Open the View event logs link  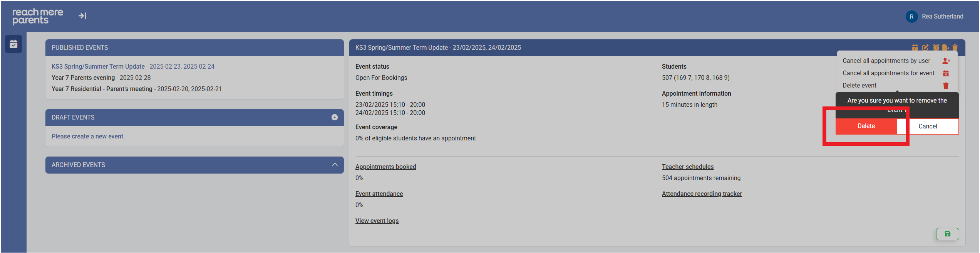click(x=377, y=221)
